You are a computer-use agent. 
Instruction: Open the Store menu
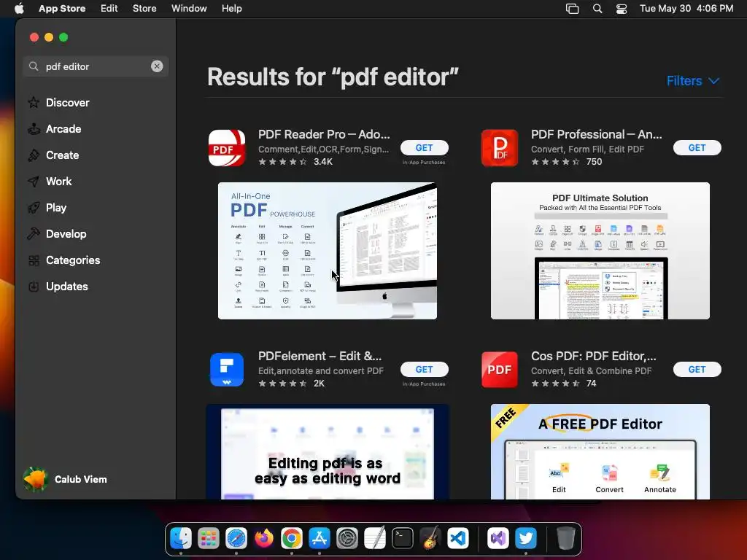[x=144, y=9]
